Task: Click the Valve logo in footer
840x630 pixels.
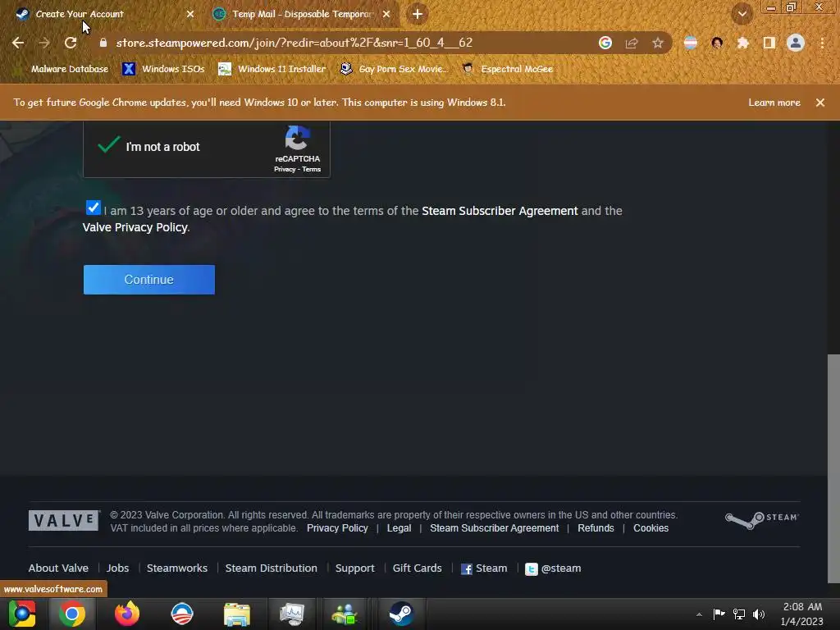Action: click(64, 520)
